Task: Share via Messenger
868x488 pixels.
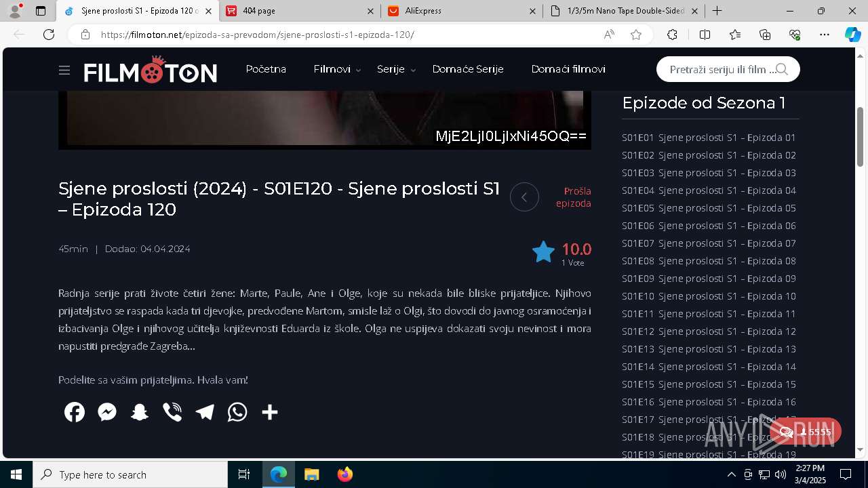Action: tap(107, 412)
